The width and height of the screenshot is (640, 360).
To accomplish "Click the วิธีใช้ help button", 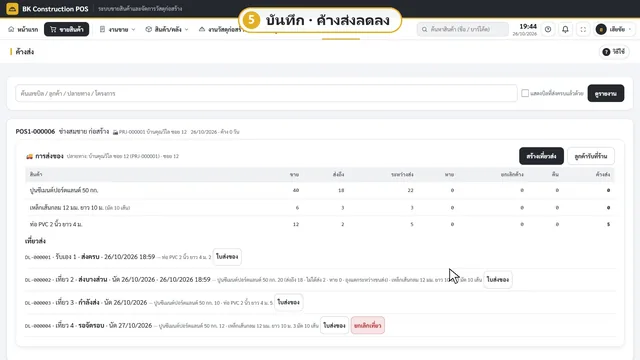I will coord(614,52).
